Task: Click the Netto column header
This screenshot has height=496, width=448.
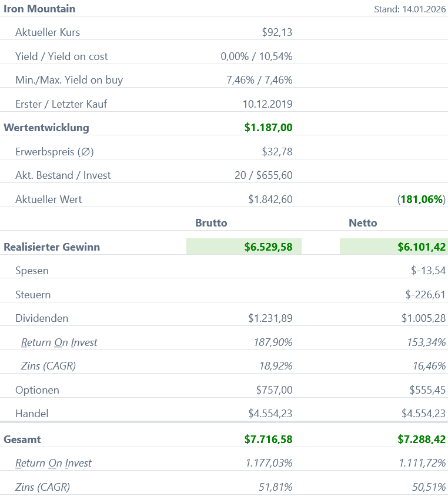Action: [363, 223]
